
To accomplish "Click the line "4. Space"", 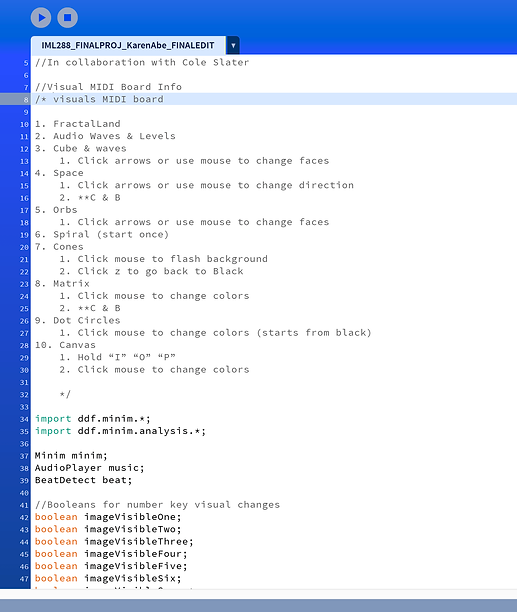I will tap(59, 173).
